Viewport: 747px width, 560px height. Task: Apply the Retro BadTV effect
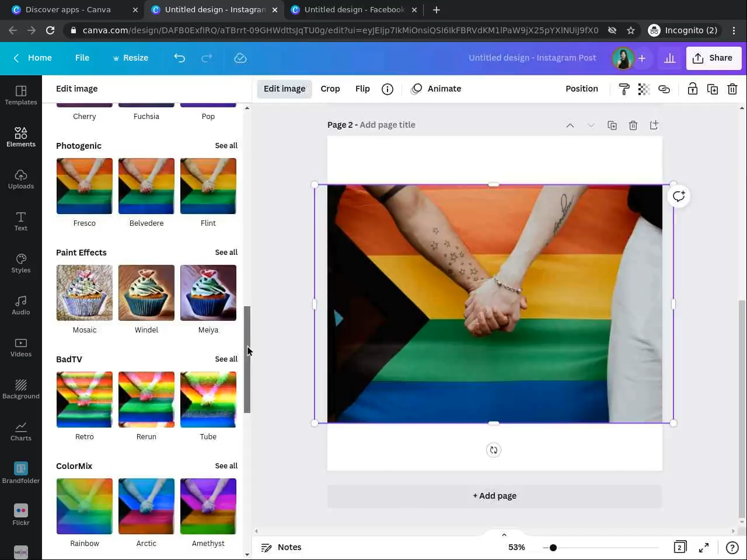pos(85,400)
